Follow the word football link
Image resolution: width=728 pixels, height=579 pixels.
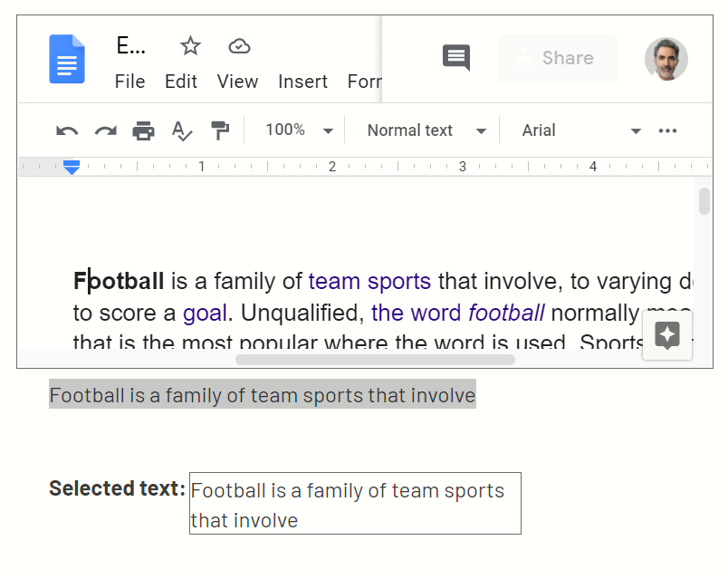(458, 313)
